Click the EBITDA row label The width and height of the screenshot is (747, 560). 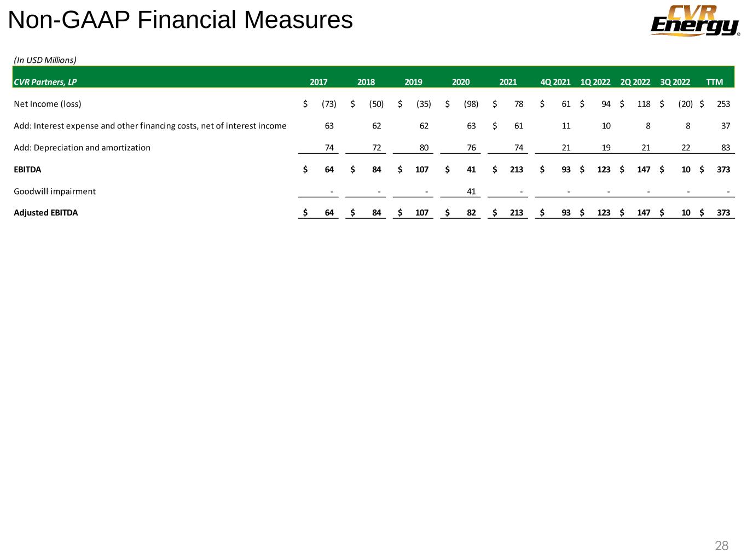coord(27,170)
